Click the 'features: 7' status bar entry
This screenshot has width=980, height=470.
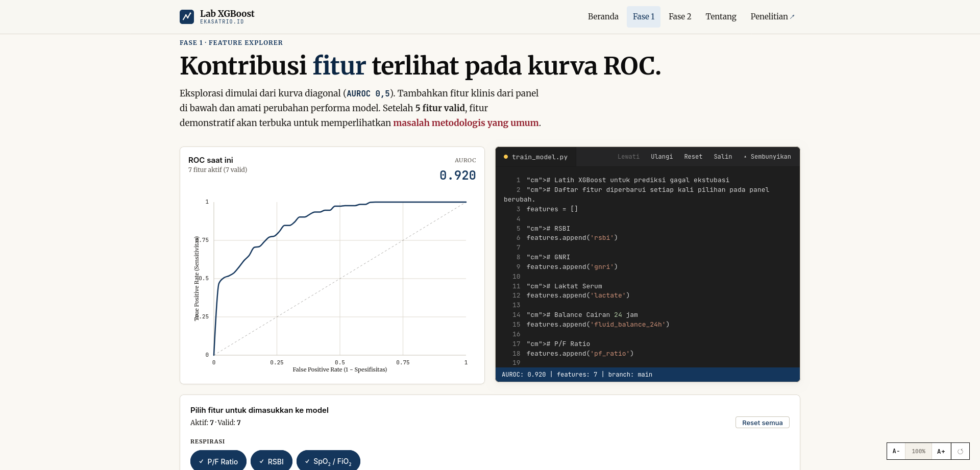pos(577,375)
